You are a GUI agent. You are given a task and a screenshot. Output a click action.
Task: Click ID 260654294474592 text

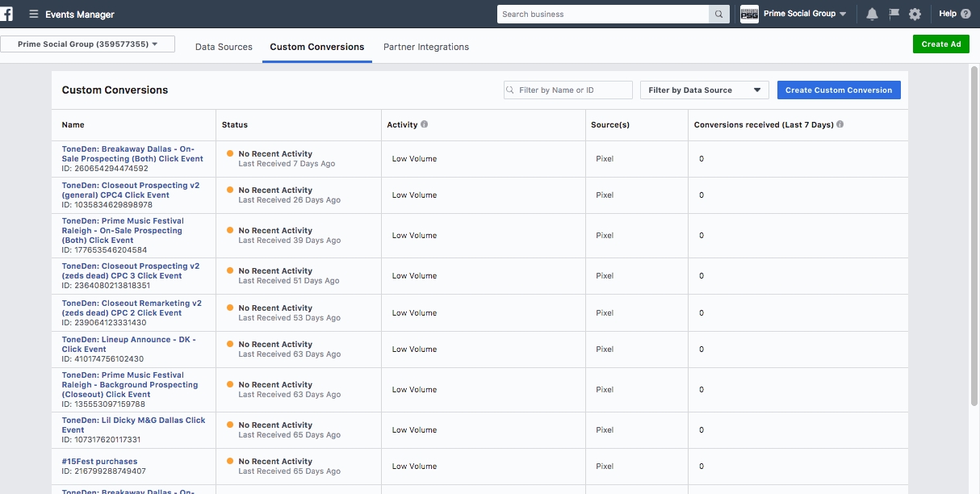coord(105,169)
